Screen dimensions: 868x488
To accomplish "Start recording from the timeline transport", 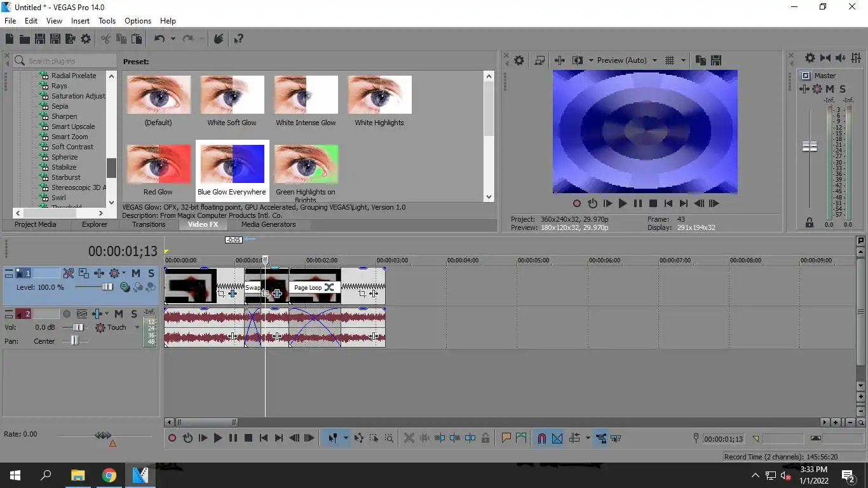I will [x=172, y=438].
